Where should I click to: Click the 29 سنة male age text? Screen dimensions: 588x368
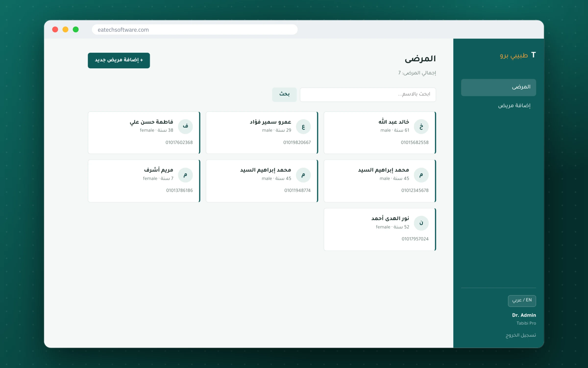[x=277, y=130]
